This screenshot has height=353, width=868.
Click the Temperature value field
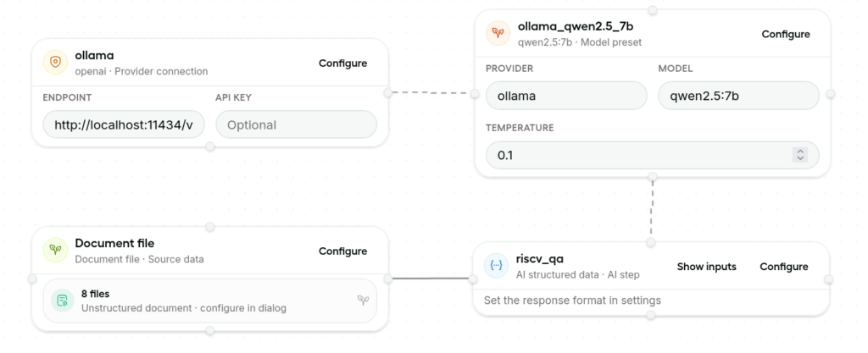636,155
